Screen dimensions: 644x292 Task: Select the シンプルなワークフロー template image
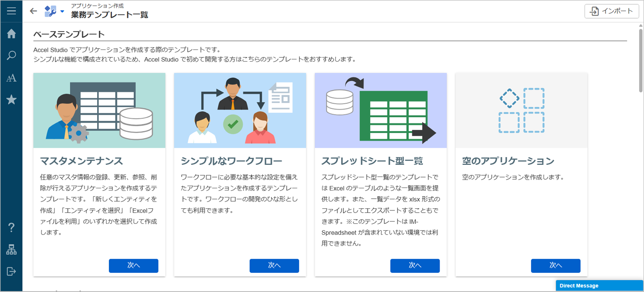click(x=240, y=110)
